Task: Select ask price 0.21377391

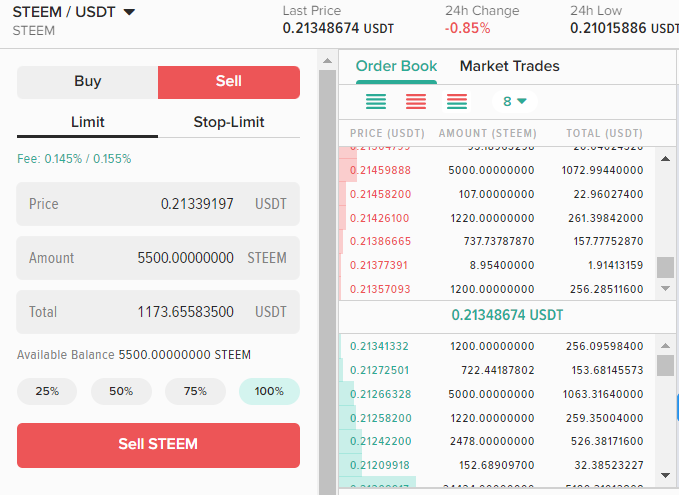Action: point(379,265)
